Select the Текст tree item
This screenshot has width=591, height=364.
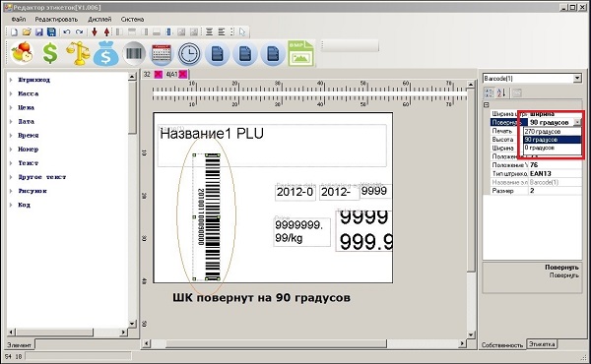pyautogui.click(x=29, y=163)
